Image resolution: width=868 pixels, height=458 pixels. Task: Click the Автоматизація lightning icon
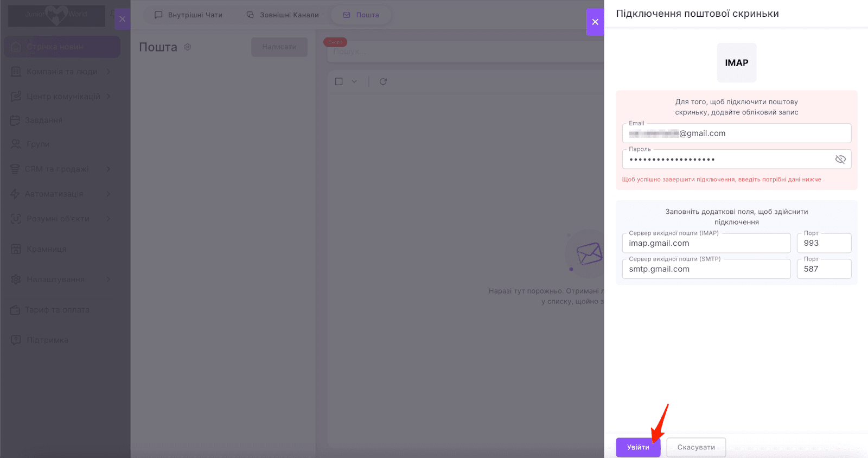(15, 194)
